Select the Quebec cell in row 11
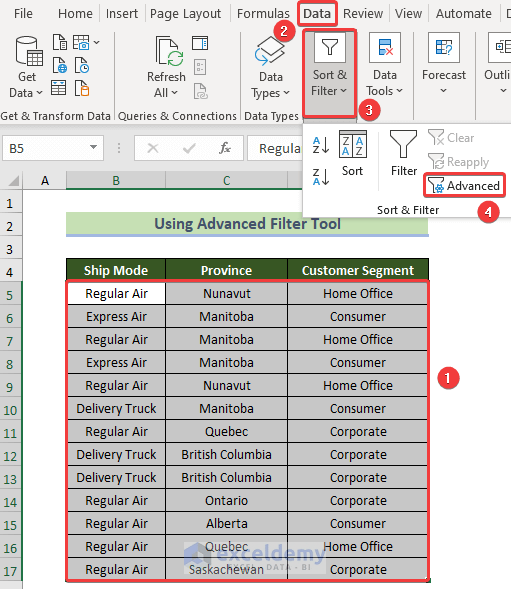The height and width of the screenshot is (589, 511). (226, 431)
